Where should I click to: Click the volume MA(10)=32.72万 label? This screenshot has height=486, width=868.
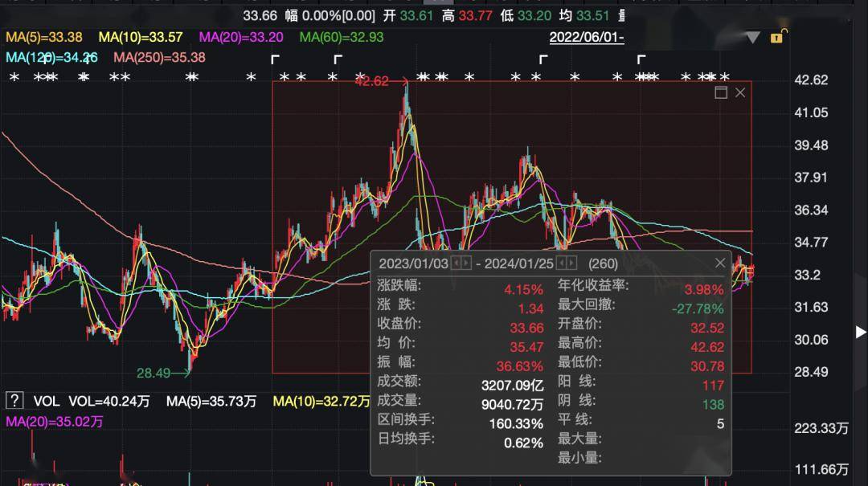click(321, 401)
